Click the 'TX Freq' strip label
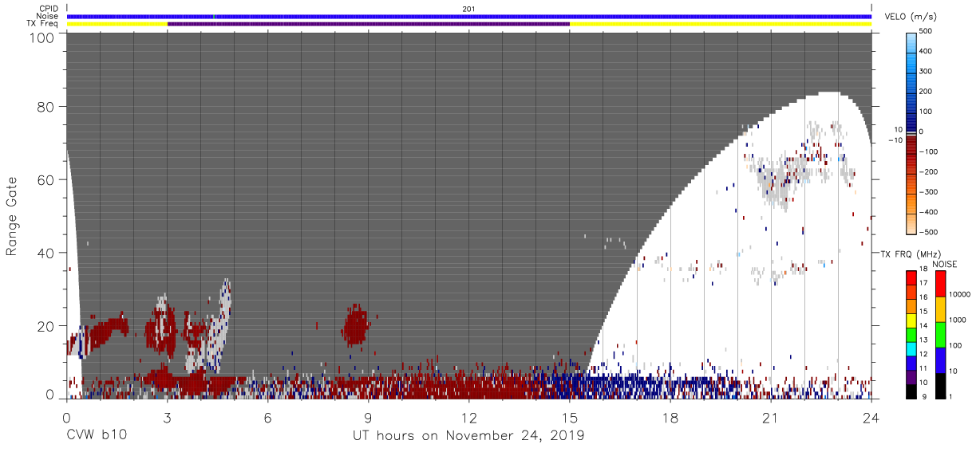The height and width of the screenshot is (452, 980). tap(44, 24)
